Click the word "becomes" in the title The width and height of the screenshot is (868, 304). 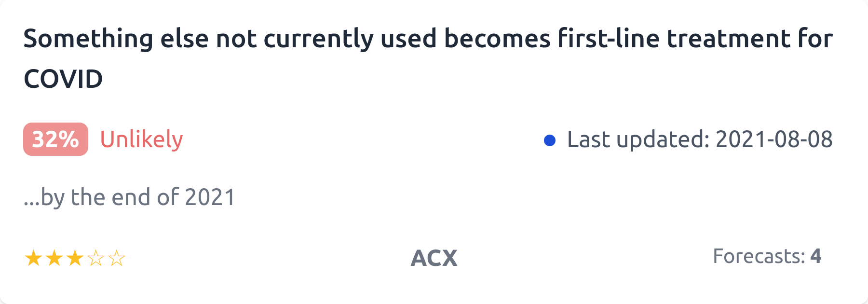[497, 39]
